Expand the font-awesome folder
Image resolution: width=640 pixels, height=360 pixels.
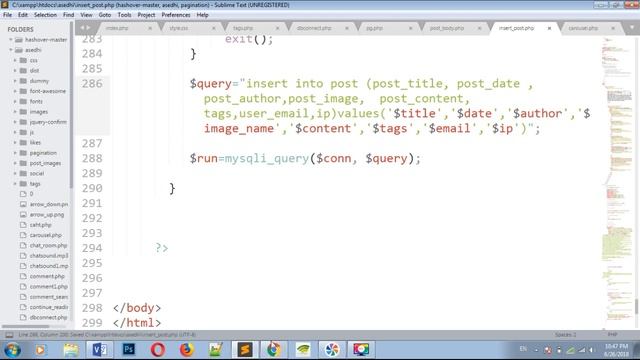coord(15,91)
